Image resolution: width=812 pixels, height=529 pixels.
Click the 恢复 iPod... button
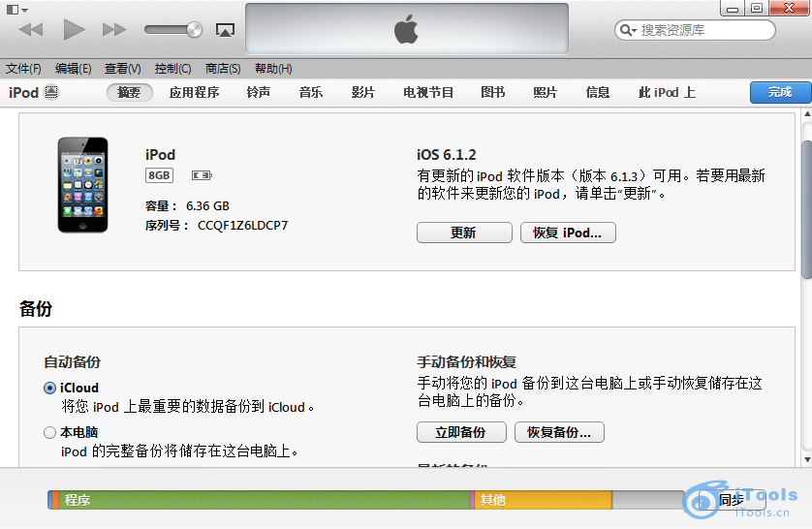point(568,233)
